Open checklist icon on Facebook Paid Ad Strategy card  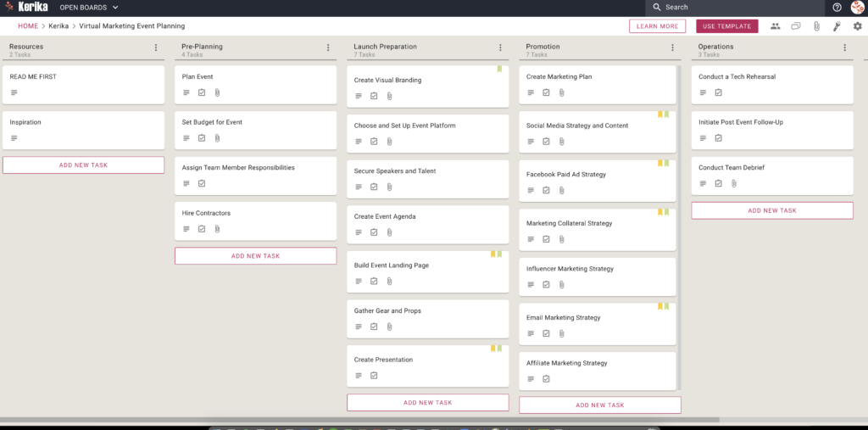[x=546, y=190]
